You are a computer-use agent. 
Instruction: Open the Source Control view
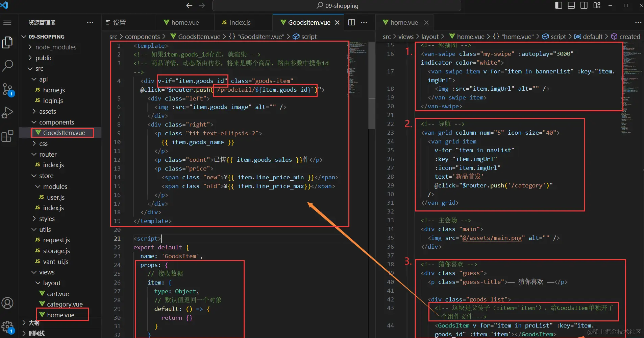click(x=7, y=89)
